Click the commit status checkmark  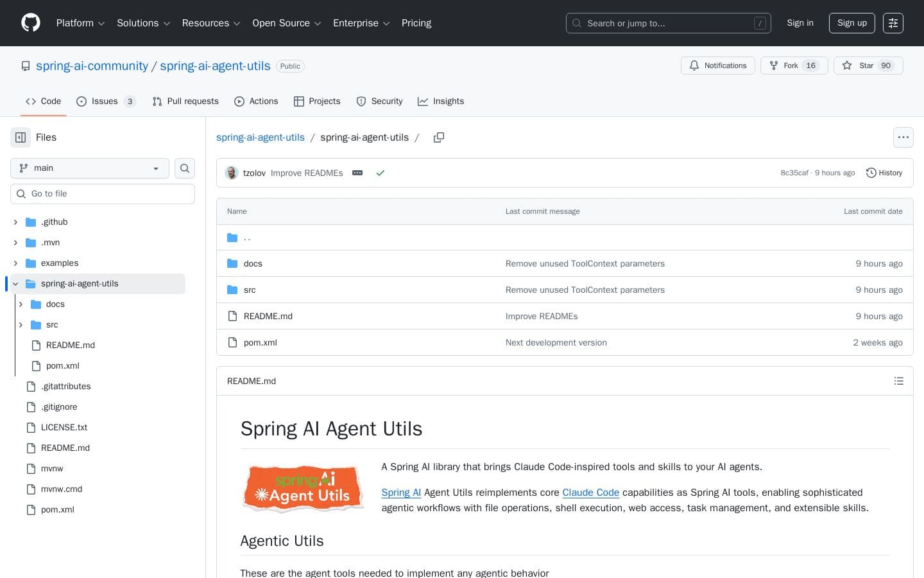pyautogui.click(x=381, y=173)
